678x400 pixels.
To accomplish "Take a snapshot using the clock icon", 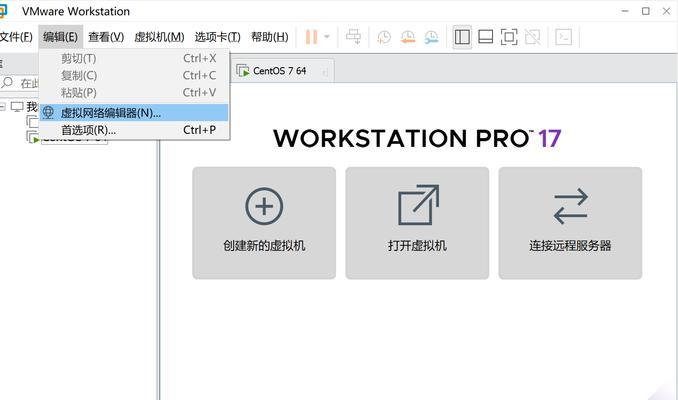I will click(x=384, y=37).
